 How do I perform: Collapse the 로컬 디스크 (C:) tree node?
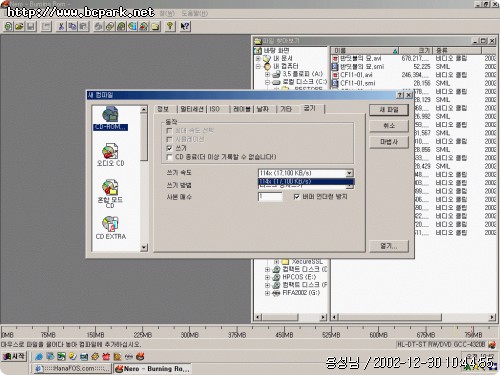point(267,82)
